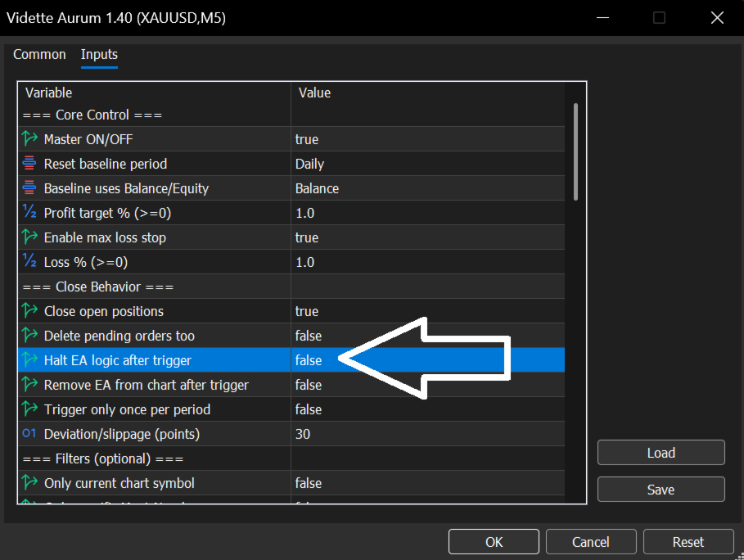Click the Profit target % fraction icon
744x560 pixels.
(29, 213)
